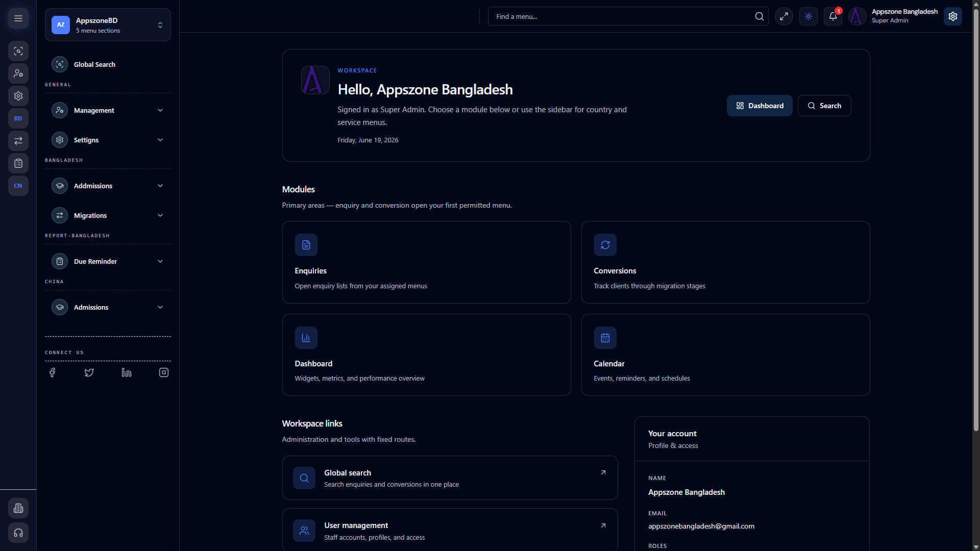Open the hamburger menu in the rail
The height and width of the screenshot is (551, 980).
(18, 18)
